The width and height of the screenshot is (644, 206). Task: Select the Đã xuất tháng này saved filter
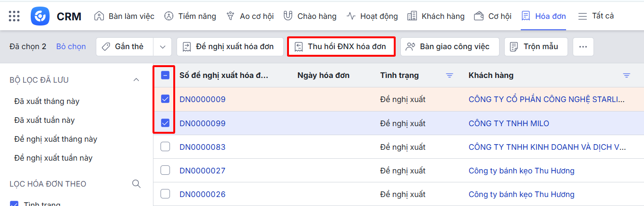click(47, 101)
